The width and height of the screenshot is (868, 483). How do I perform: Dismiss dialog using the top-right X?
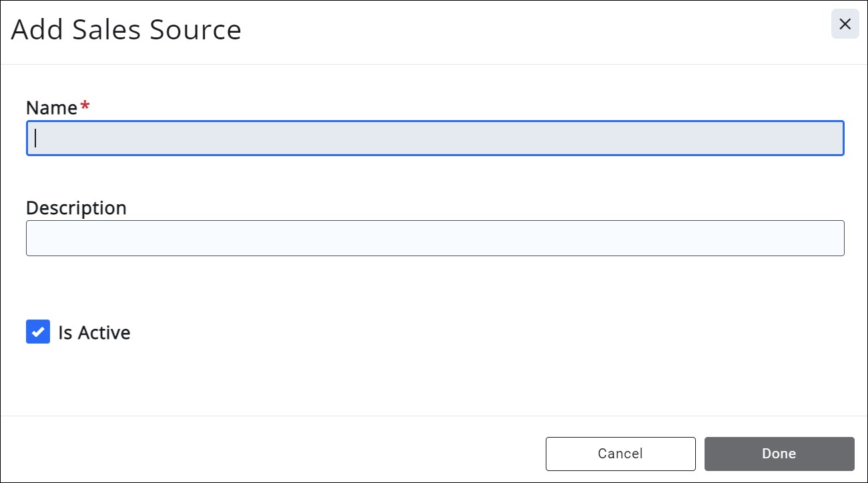pyautogui.click(x=845, y=25)
